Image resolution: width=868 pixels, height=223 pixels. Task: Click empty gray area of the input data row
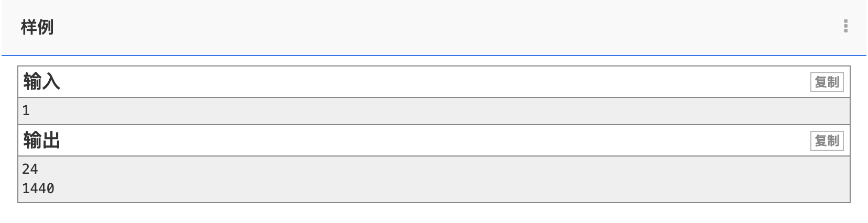(419, 111)
